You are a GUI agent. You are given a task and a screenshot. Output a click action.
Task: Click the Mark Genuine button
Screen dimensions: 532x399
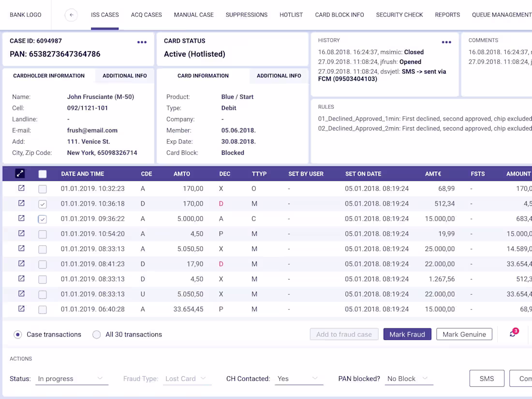click(464, 334)
